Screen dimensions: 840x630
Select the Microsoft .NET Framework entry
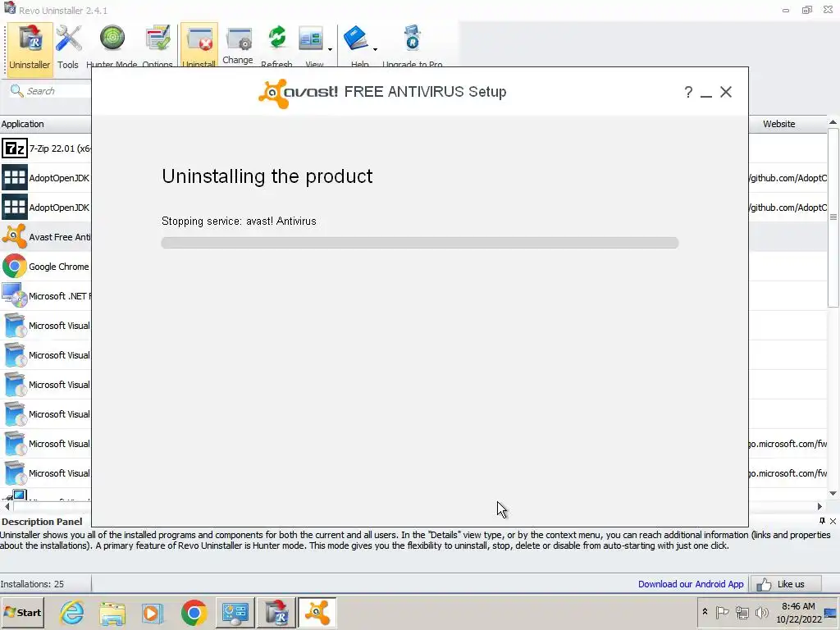(46, 295)
